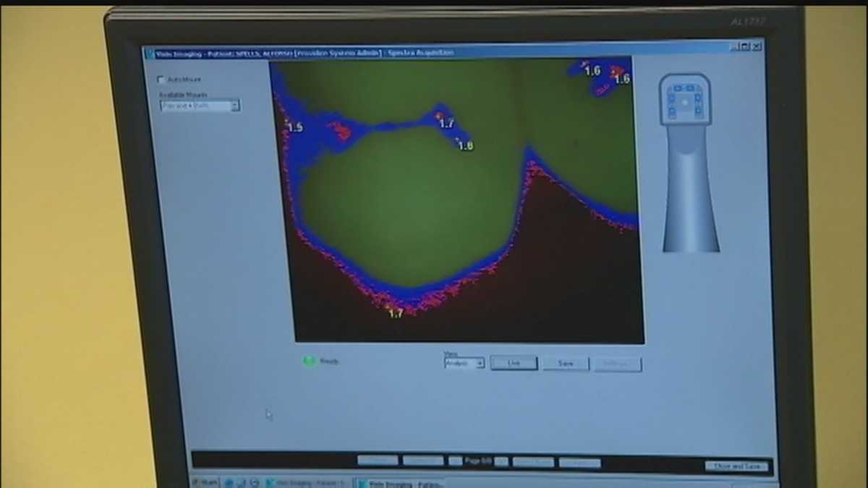The height and width of the screenshot is (488, 868).
Task: Click the center button on the probe illustration
Action: [685, 102]
